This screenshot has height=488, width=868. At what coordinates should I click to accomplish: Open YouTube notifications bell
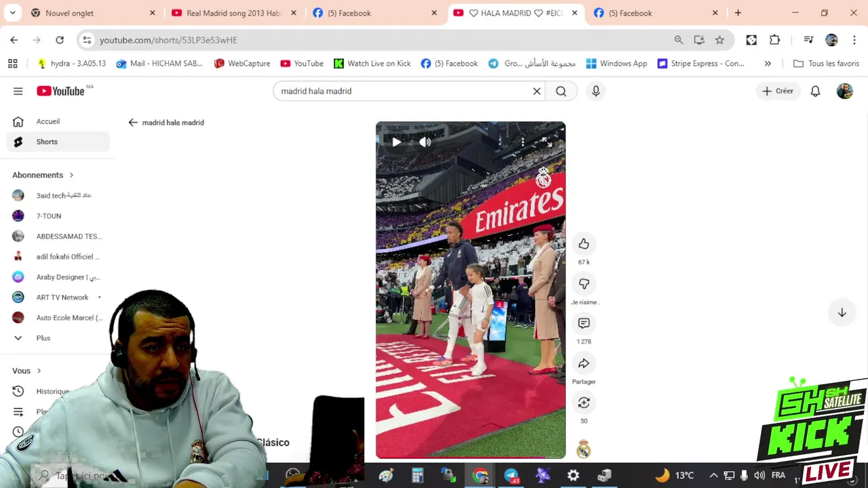pos(816,91)
